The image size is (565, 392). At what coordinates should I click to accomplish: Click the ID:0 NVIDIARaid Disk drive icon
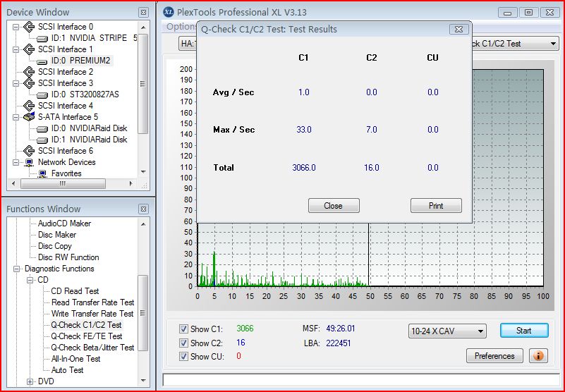click(42, 128)
